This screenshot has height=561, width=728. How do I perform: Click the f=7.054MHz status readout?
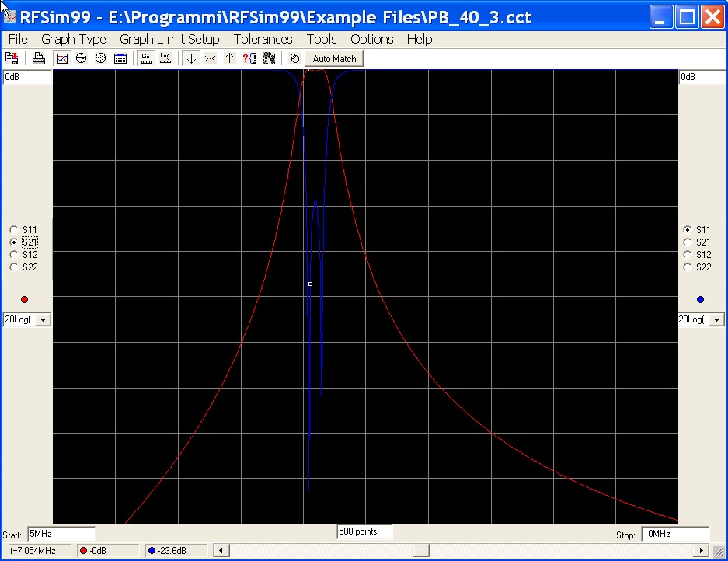point(39,551)
